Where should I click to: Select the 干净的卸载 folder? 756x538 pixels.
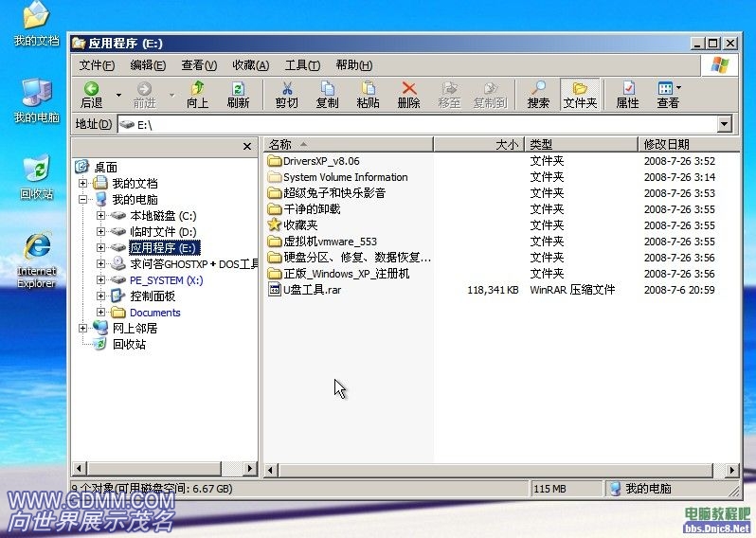tap(312, 209)
